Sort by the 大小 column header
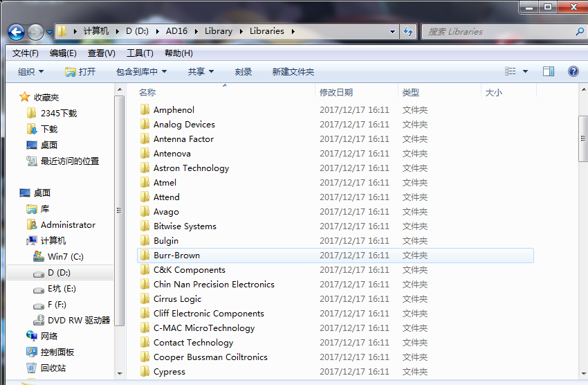The height and width of the screenshot is (385, 588). tap(493, 93)
